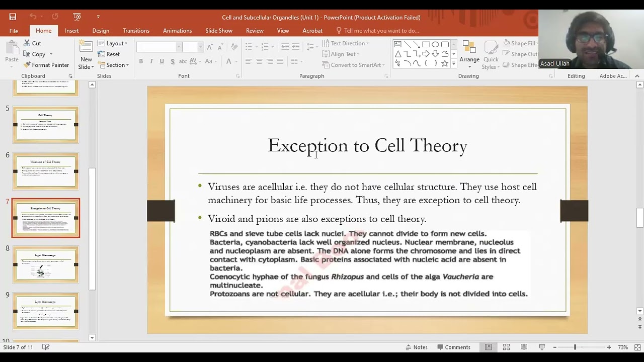Pick the oval shape in Drawing gallery
This screenshot has height=362, width=644.
pos(435,44)
